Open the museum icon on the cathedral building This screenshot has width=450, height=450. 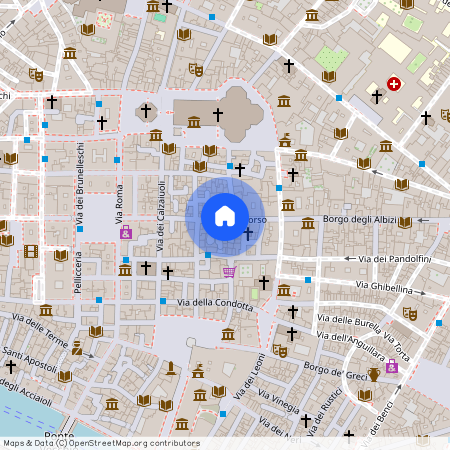click(x=194, y=122)
